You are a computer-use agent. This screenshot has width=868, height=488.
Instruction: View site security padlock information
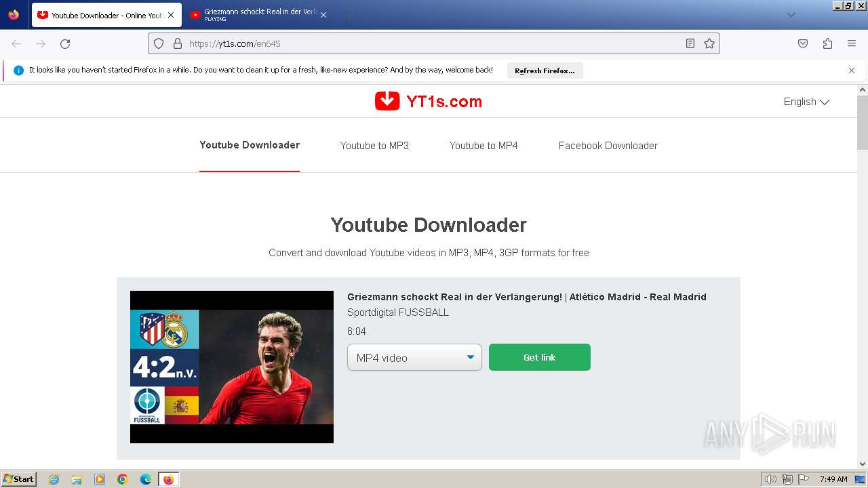point(178,43)
